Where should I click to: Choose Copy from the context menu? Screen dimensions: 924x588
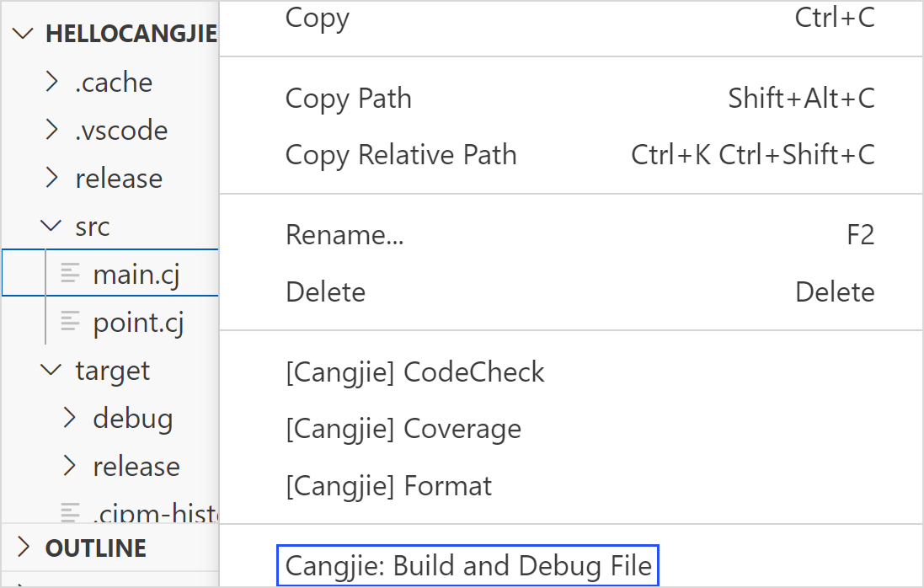318,18
